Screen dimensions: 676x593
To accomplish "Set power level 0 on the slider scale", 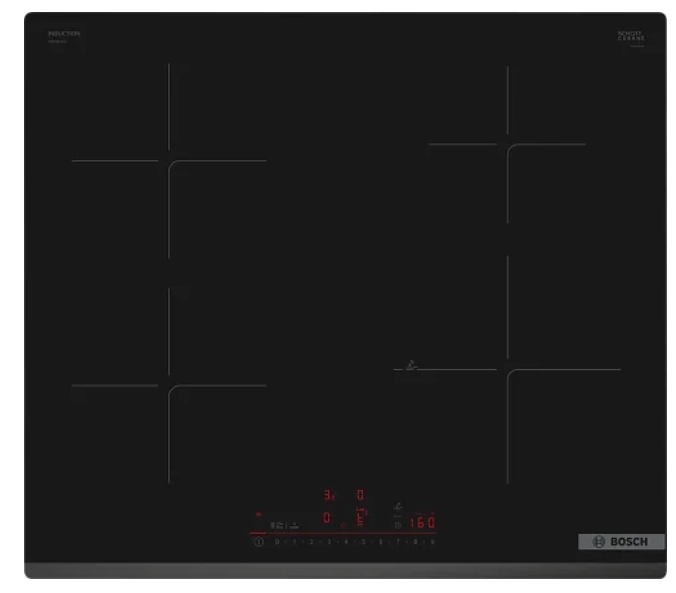I will tap(277, 542).
